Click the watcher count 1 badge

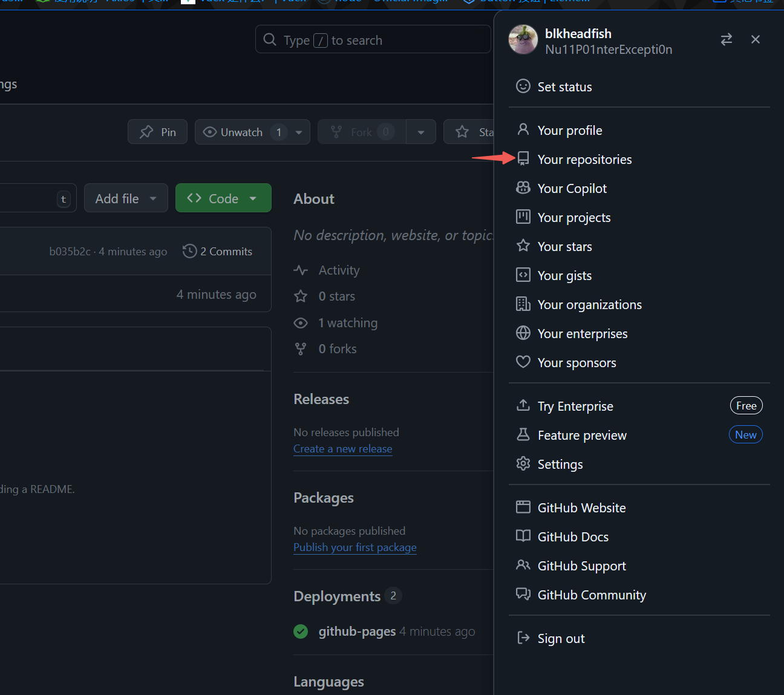[279, 132]
